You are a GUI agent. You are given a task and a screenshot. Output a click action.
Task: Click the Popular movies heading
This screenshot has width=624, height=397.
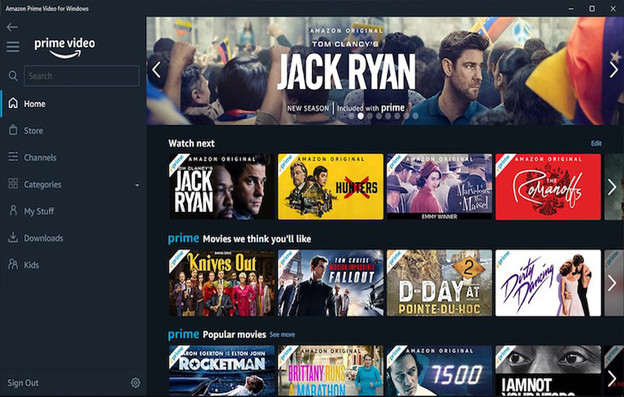click(x=234, y=335)
